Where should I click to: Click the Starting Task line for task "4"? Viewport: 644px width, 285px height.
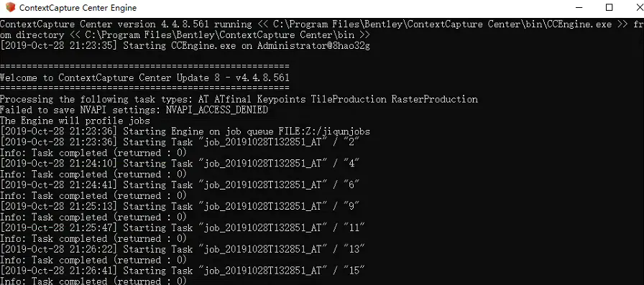pyautogui.click(x=180, y=163)
